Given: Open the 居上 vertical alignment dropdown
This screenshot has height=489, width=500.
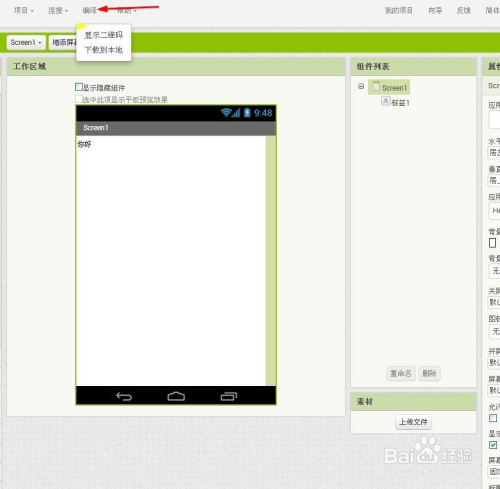Looking at the screenshot, I should pos(494,181).
